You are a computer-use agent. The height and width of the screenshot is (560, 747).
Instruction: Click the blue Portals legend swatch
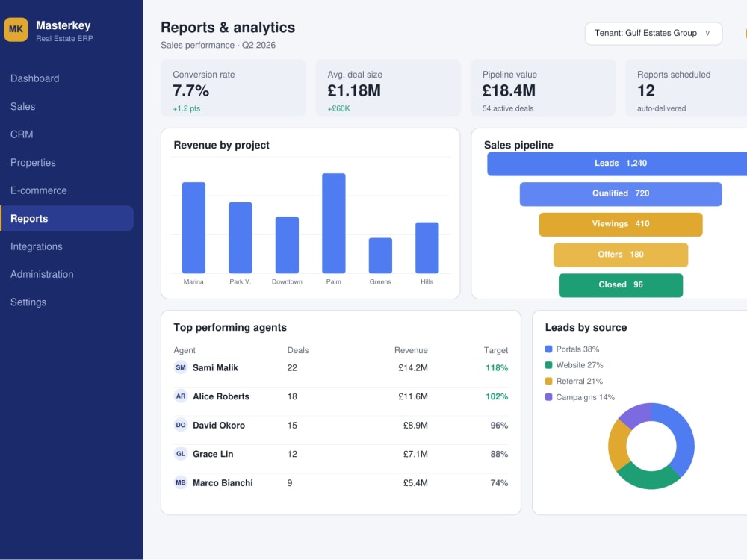point(548,349)
